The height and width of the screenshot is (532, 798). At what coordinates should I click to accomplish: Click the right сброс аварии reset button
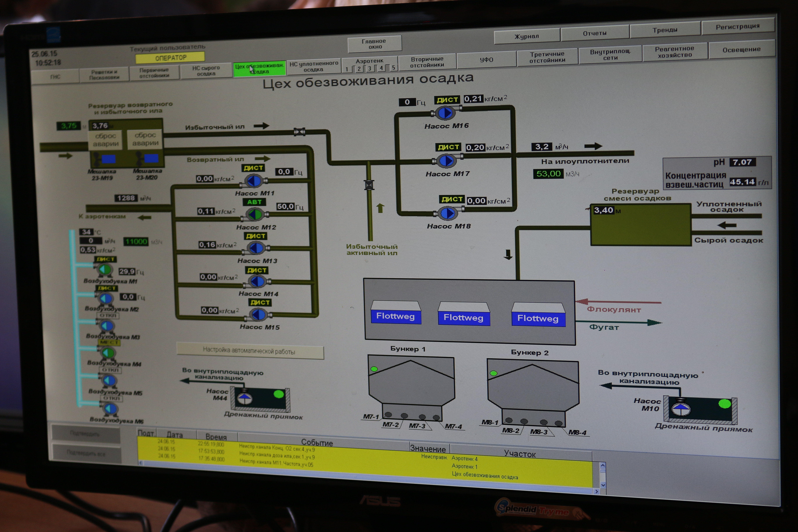pos(145,139)
